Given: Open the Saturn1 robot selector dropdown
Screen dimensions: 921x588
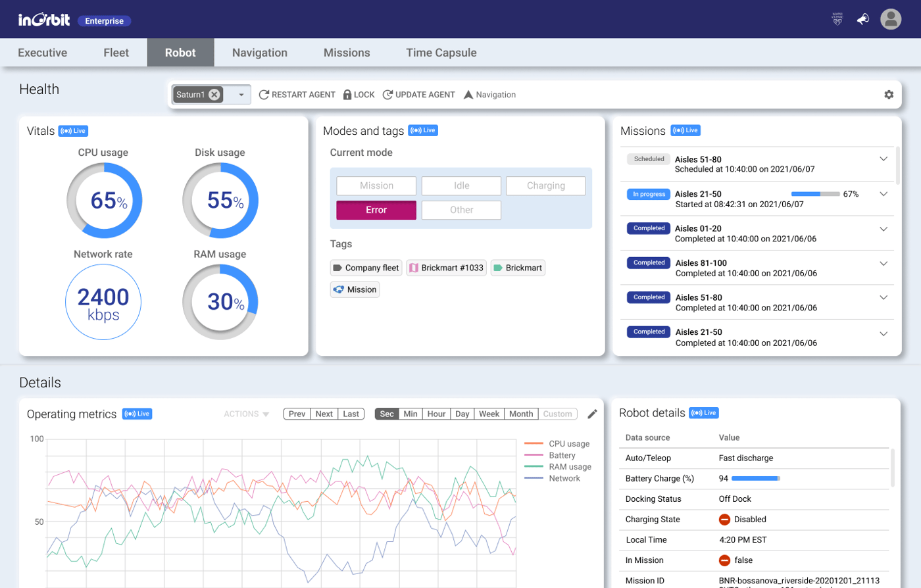Looking at the screenshot, I should click(241, 94).
